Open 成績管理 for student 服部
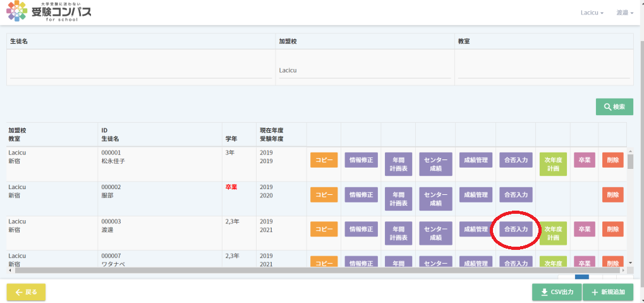The height and width of the screenshot is (303, 644). (x=475, y=195)
